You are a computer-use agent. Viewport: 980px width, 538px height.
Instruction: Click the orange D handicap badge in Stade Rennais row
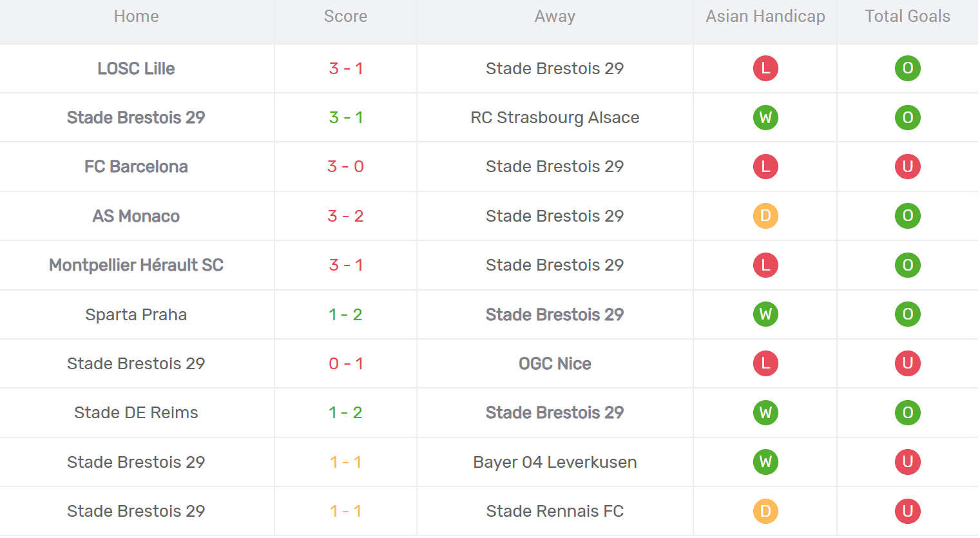[765, 511]
